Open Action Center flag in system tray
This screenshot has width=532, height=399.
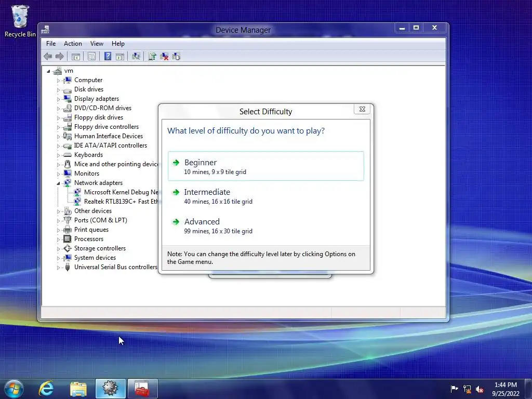[x=454, y=389]
